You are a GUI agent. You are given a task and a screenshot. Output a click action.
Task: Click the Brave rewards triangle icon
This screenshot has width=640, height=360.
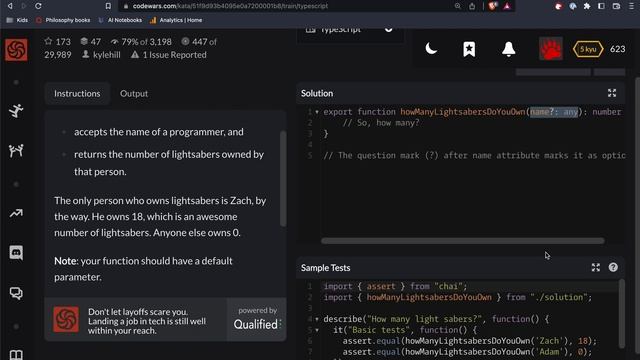(x=507, y=6)
